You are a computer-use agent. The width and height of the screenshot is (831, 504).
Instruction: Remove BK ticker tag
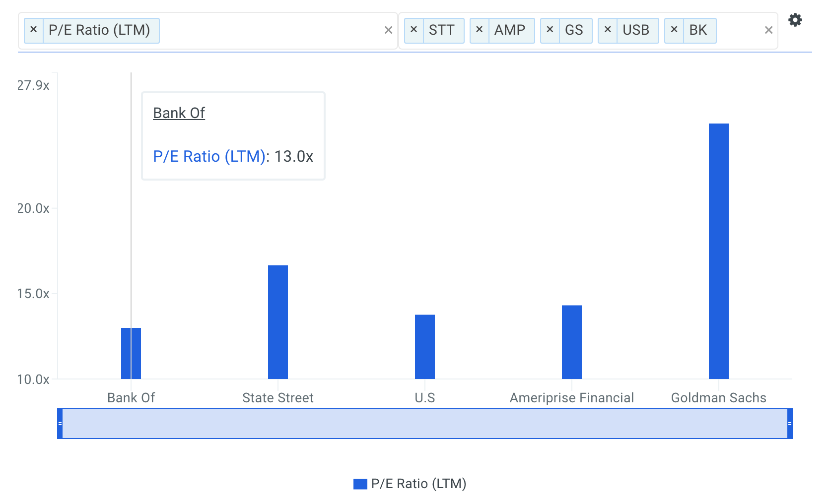674,30
